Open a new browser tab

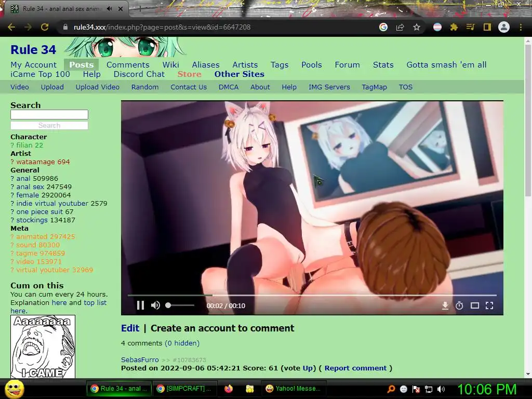pos(140,9)
